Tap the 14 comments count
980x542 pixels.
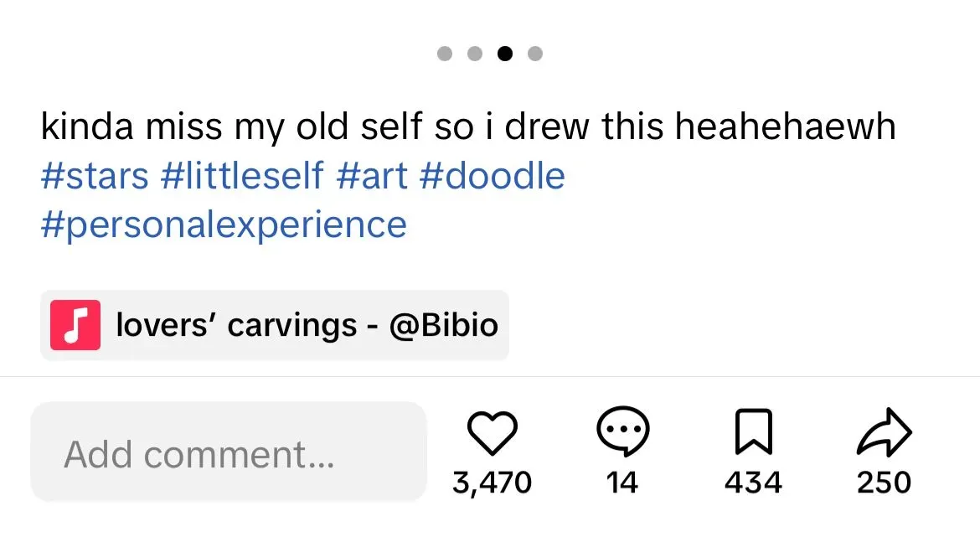[x=622, y=483]
